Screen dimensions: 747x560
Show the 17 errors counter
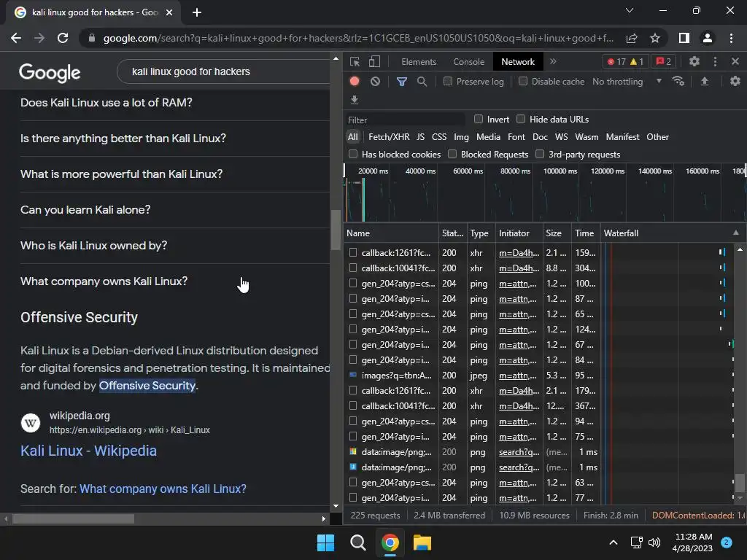click(x=616, y=61)
